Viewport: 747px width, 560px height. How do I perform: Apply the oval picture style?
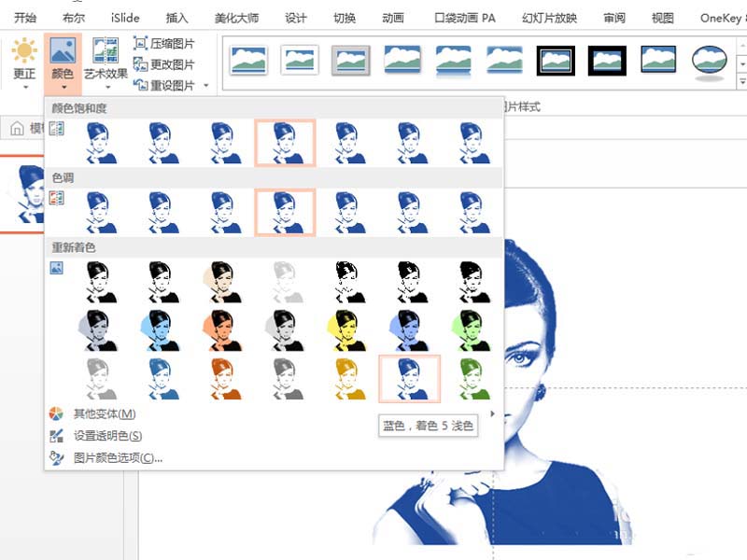click(710, 62)
